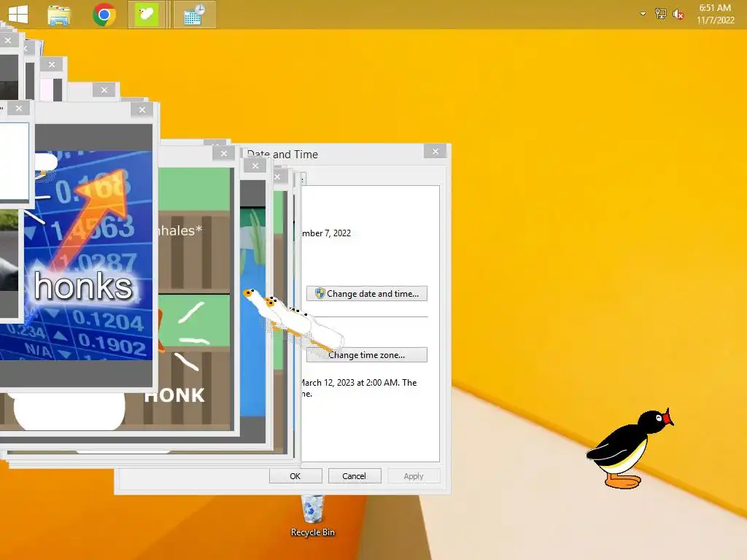Click OK in Date and Time dialog
The width and height of the screenshot is (747, 560).
[295, 475]
